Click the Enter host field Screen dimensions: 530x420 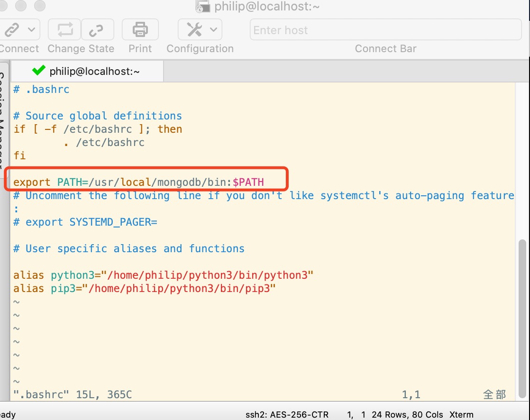click(x=386, y=30)
